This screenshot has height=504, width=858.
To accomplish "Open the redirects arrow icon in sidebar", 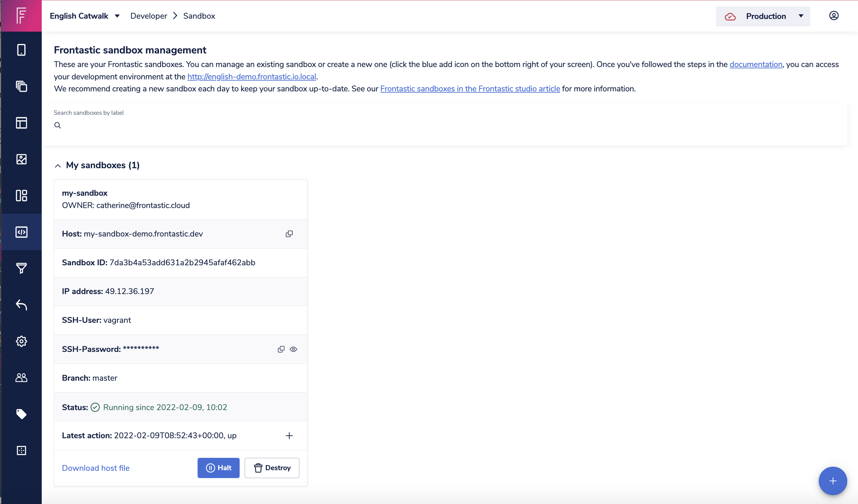I will pyautogui.click(x=21, y=305).
